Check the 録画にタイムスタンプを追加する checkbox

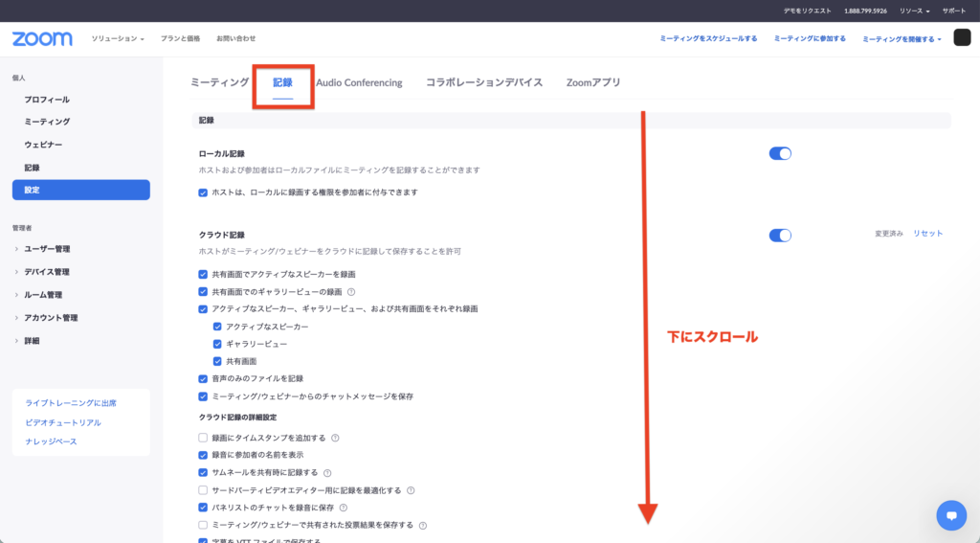[x=203, y=438]
